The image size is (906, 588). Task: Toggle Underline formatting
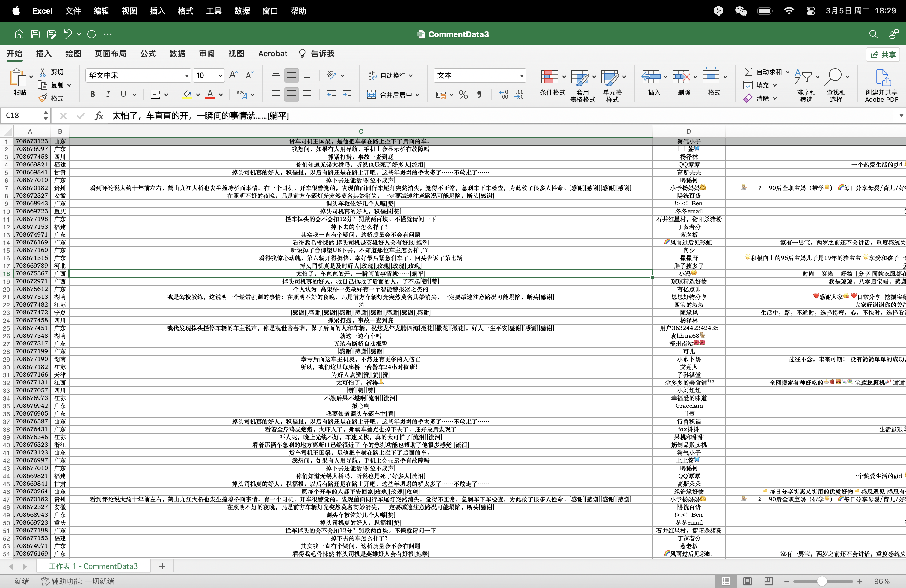pos(123,94)
